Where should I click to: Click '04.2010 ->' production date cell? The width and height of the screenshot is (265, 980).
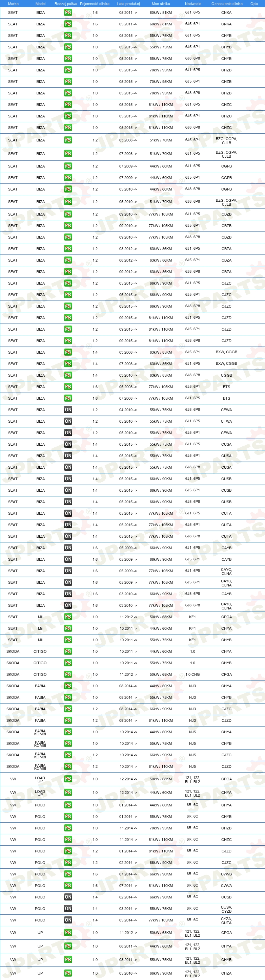click(128, 410)
